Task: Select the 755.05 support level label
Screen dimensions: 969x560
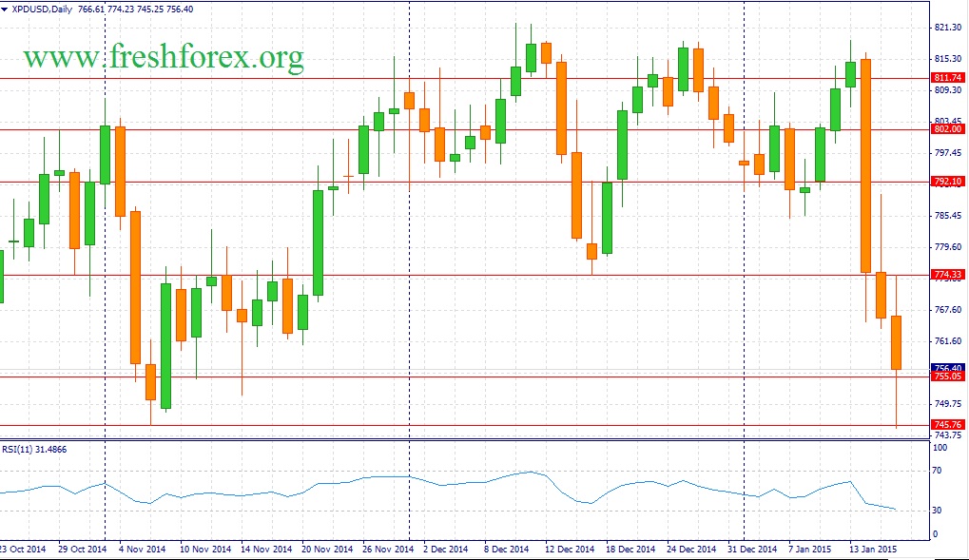Action: [948, 377]
